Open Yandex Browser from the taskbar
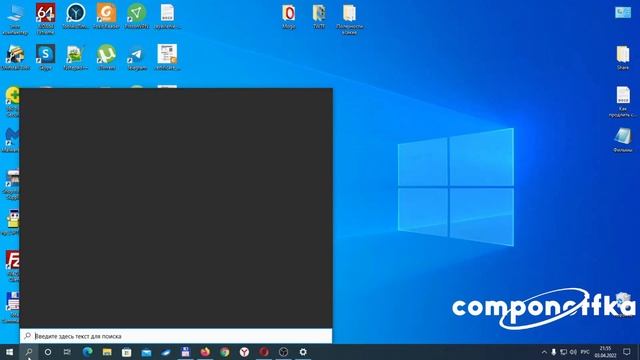 [244, 352]
